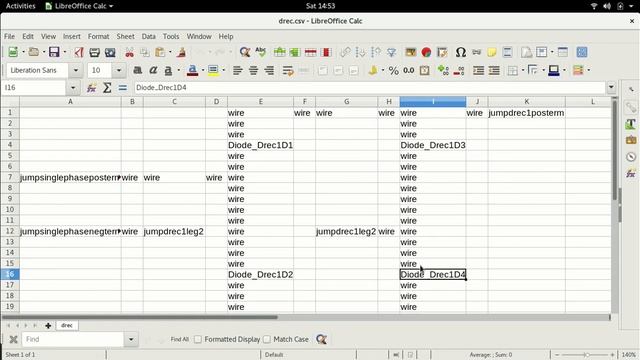Screen dimensions: 640x360
Task: Open font color dropdown arrow
Action: tap(202, 70)
